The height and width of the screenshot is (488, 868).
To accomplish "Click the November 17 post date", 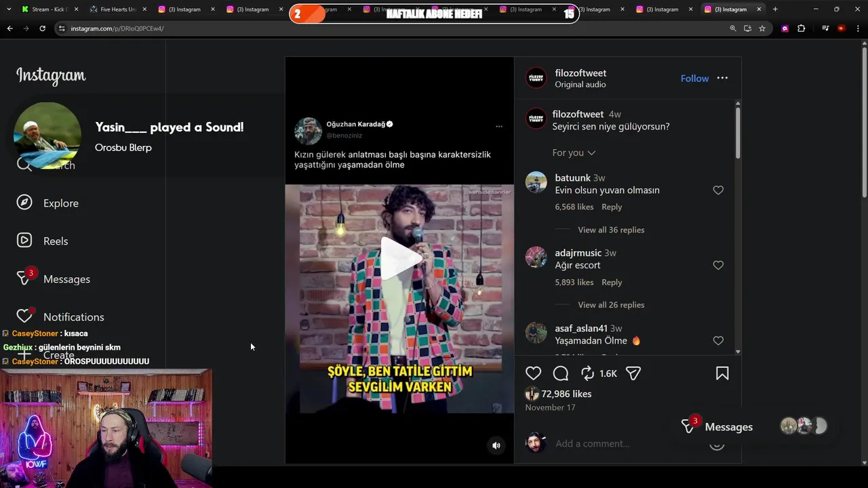I will click(x=550, y=407).
